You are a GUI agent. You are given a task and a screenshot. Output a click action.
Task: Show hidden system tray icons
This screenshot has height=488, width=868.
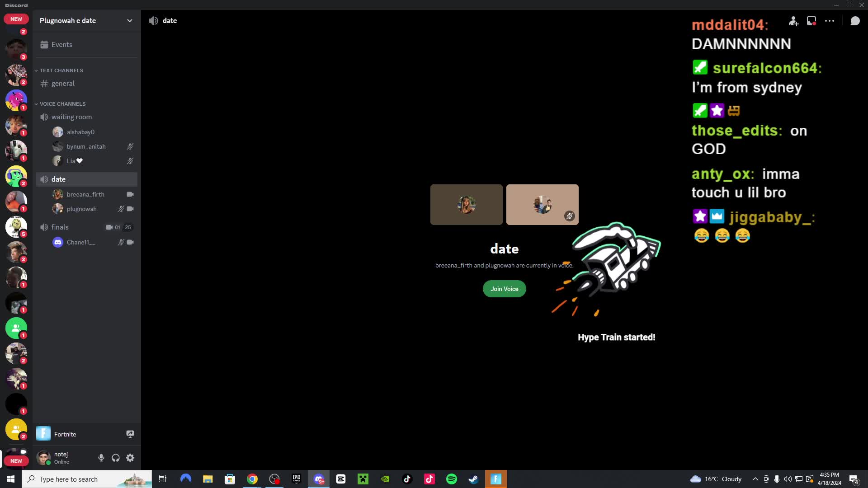(x=755, y=479)
